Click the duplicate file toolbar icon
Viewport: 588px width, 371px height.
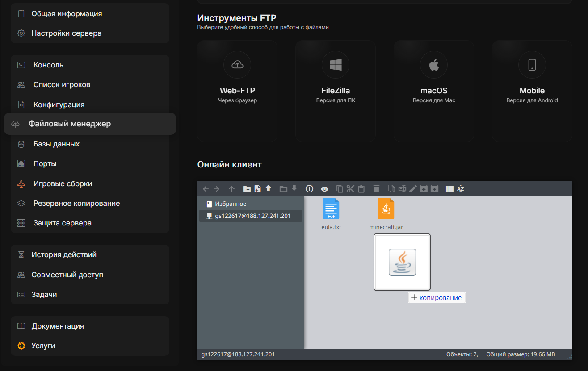[x=391, y=189]
